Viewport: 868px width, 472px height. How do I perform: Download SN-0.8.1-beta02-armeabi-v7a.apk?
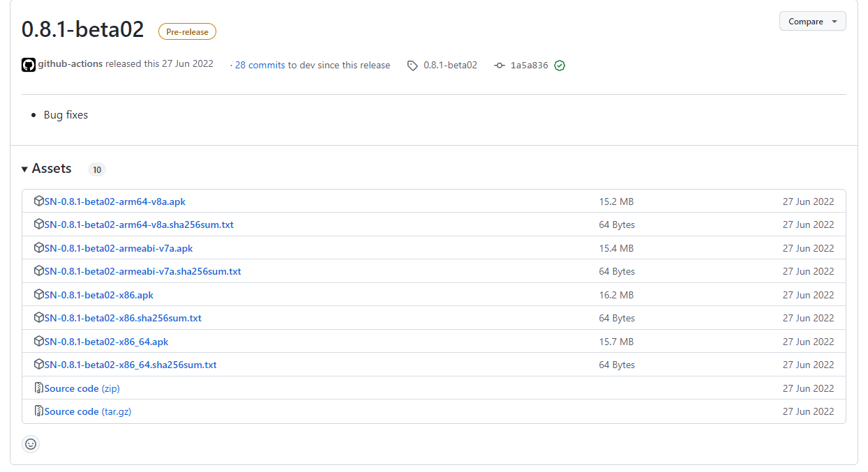(119, 248)
